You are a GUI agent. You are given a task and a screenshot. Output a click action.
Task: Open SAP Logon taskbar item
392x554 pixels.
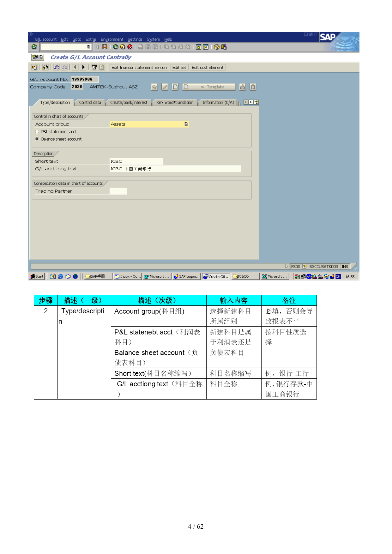(x=187, y=276)
